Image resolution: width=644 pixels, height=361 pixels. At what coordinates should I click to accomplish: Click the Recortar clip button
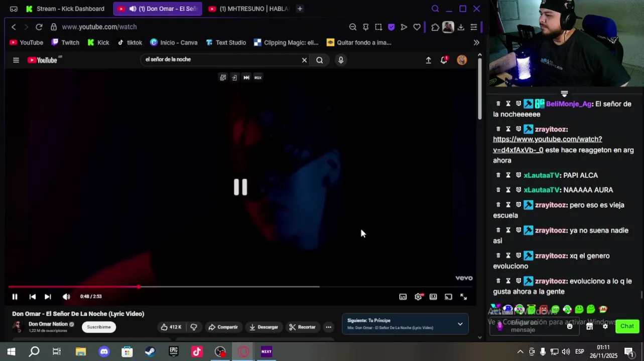303,327
